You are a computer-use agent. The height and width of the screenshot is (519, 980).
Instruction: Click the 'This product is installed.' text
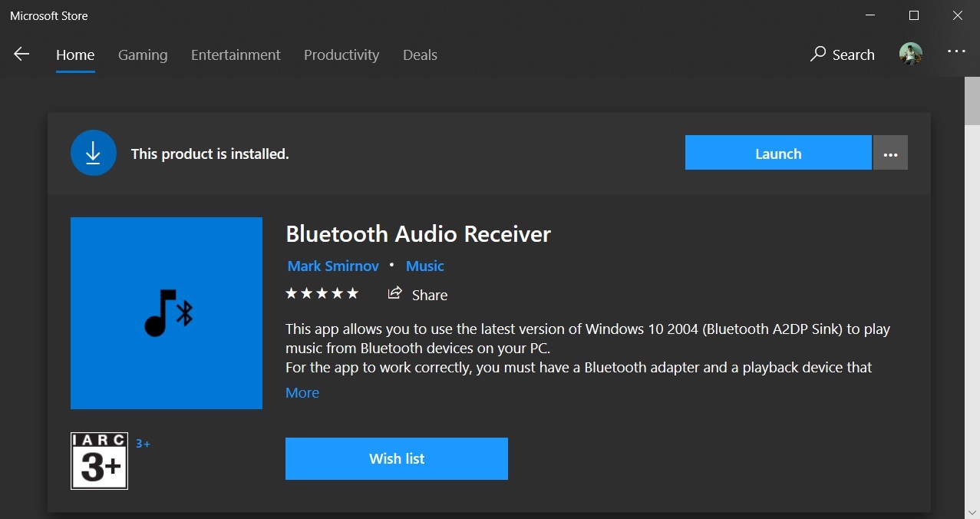pos(210,154)
